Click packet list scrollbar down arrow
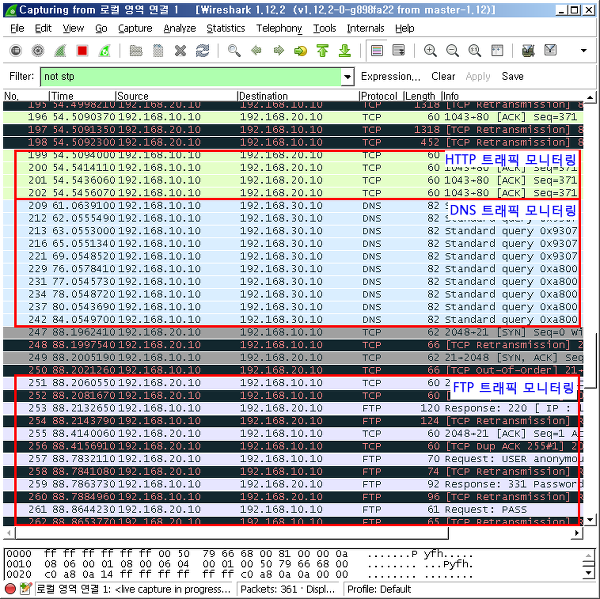 [590, 519]
